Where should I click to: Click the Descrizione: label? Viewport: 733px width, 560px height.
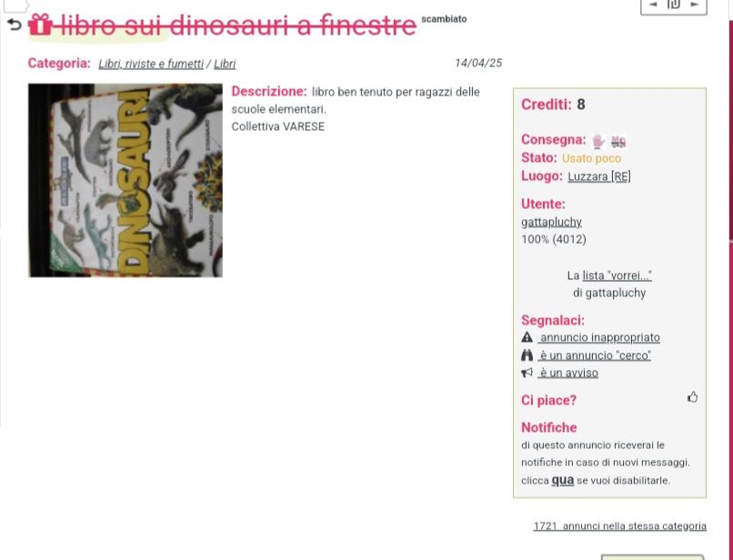(x=269, y=91)
